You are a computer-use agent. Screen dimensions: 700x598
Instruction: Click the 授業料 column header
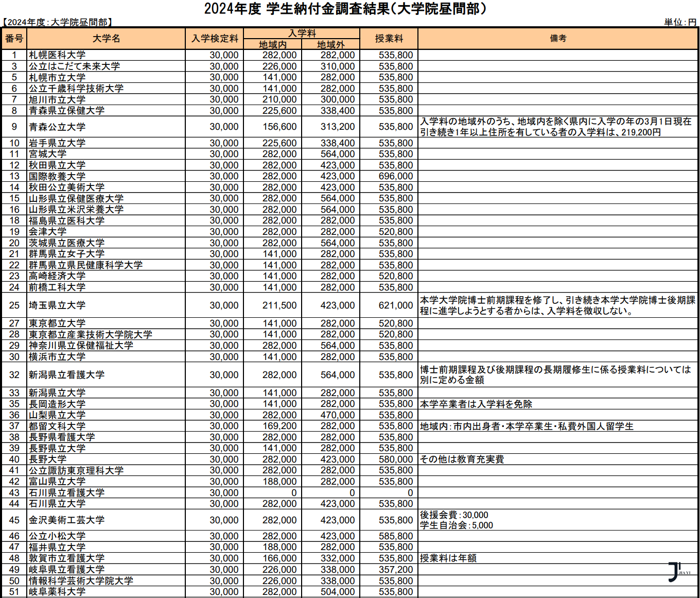pos(389,39)
